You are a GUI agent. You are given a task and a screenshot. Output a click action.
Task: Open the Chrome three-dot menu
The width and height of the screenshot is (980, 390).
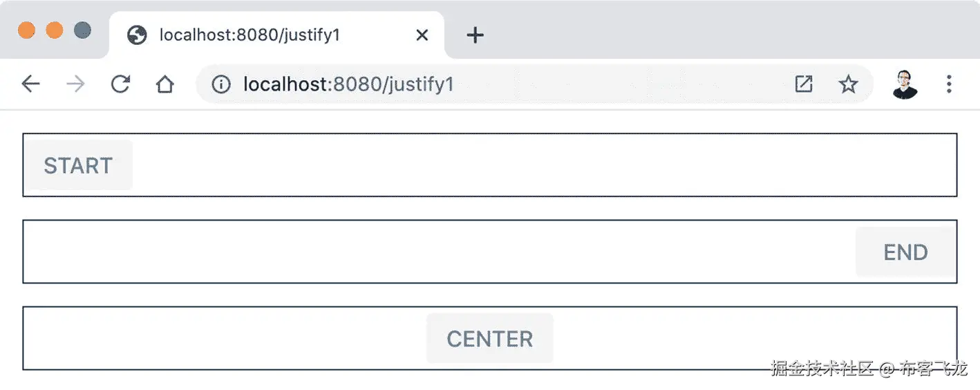click(x=949, y=84)
